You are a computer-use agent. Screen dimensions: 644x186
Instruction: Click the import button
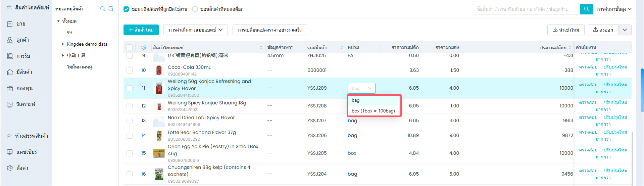tap(565, 30)
